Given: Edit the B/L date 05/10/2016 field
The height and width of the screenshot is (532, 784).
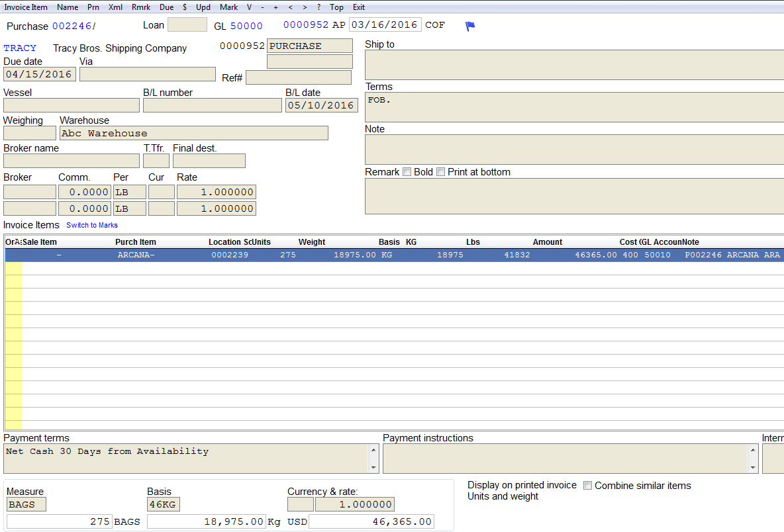Looking at the screenshot, I should point(322,105).
